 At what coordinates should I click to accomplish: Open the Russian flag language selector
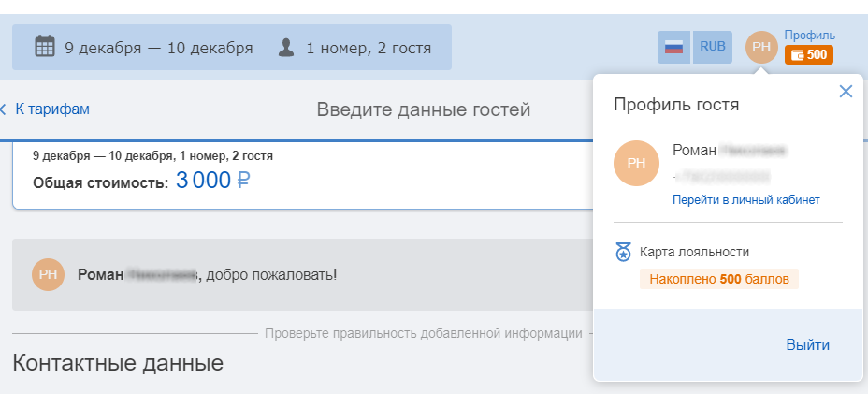click(673, 47)
